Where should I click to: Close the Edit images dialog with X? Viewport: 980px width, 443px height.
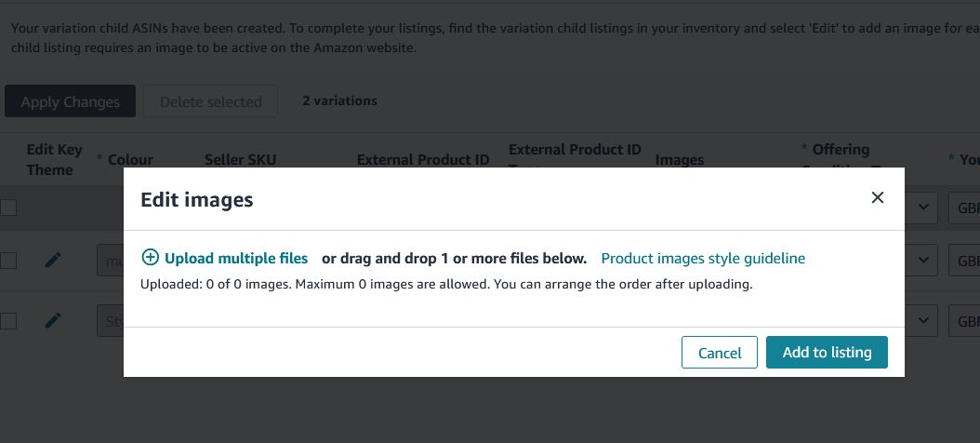(878, 197)
